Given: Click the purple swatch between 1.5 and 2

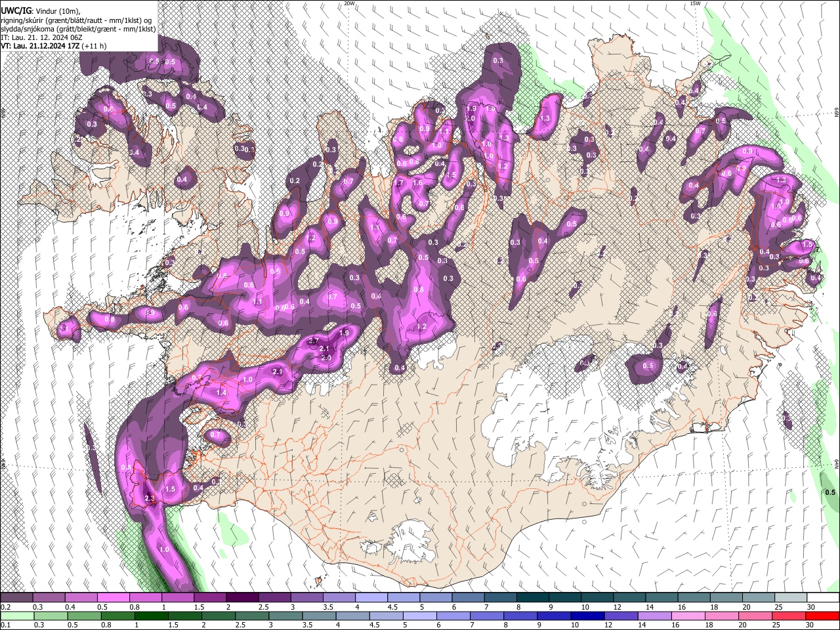Looking at the screenshot, I should click(210, 597).
